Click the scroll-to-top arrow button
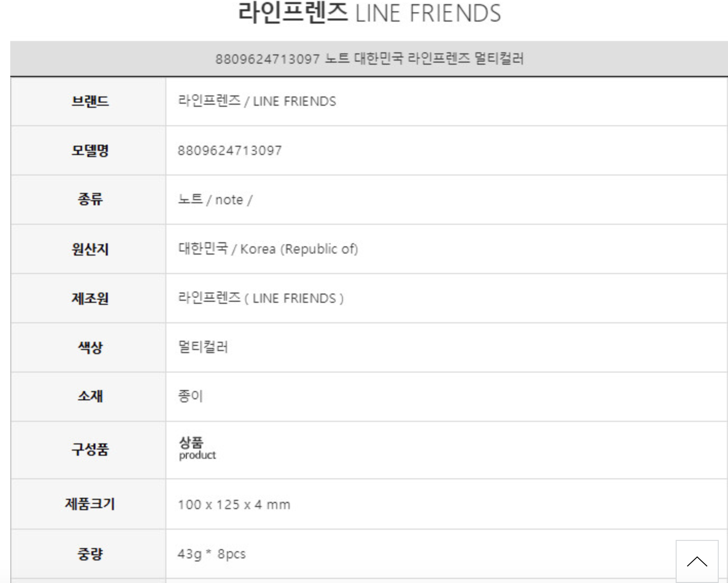Image resolution: width=728 pixels, height=583 pixels. coord(697,561)
